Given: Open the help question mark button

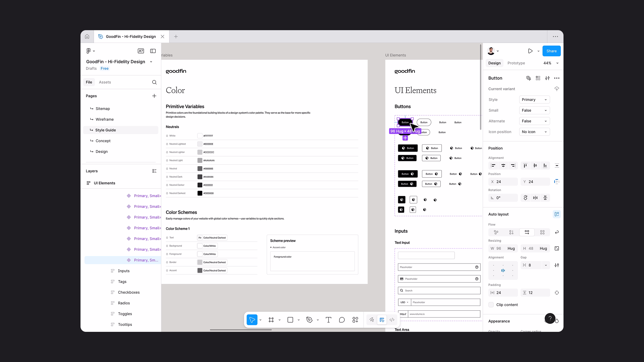Looking at the screenshot, I should [x=550, y=318].
